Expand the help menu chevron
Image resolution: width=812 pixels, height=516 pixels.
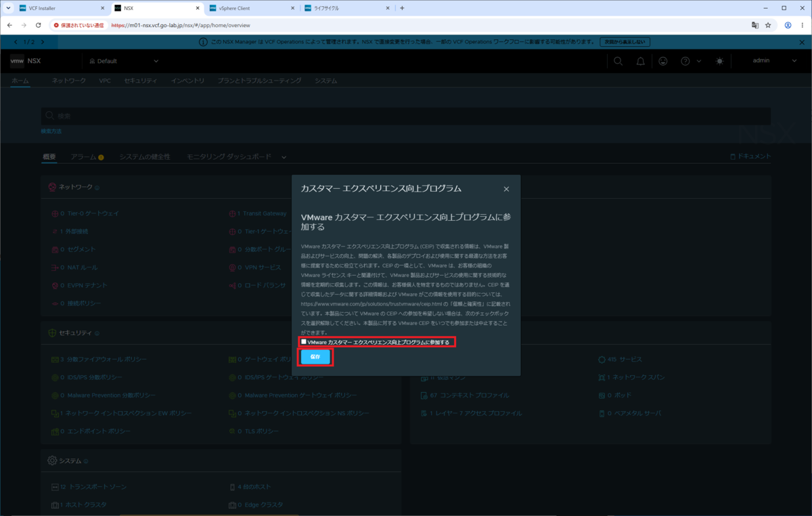[699, 61]
